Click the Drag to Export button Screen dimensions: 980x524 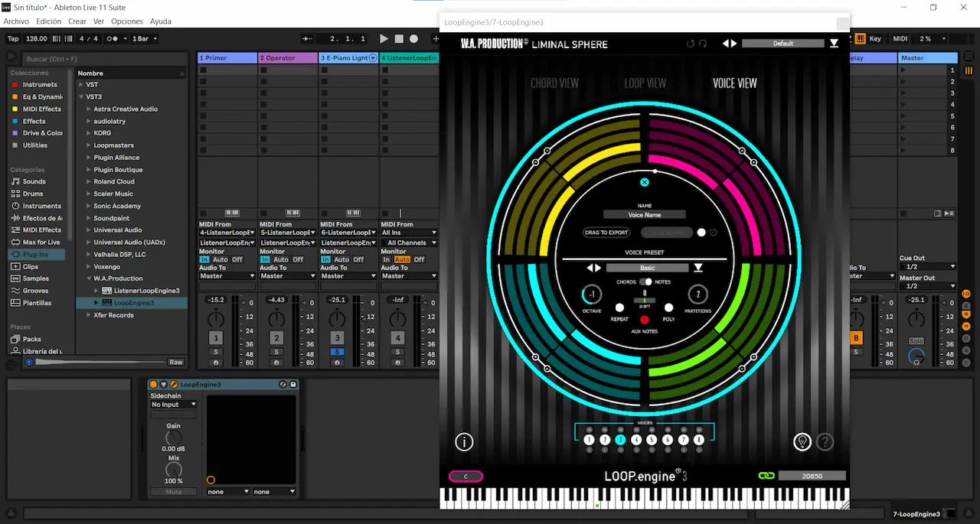[x=607, y=233]
